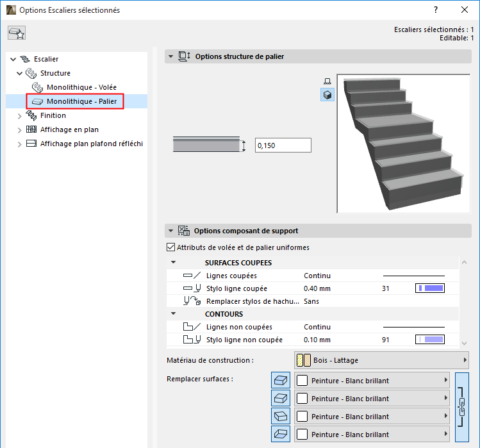Click the Lignes non coupées line preview
The image size is (480, 448).
[413, 327]
